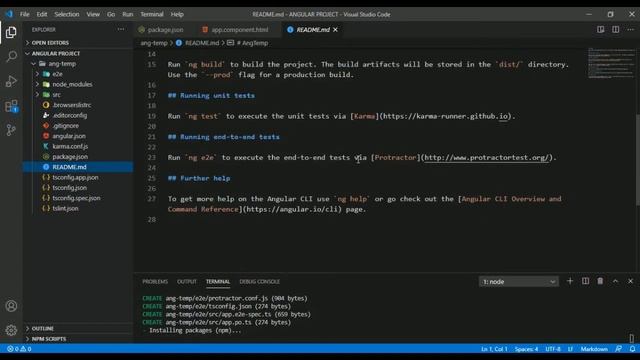Open Explorer more actions ellipsis
Screen dimensions: 640x360
point(121,29)
